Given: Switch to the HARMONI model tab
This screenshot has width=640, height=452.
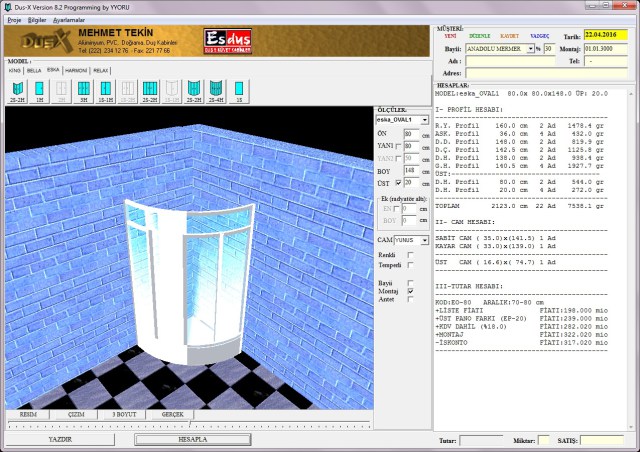Looking at the screenshot, I should [x=76, y=71].
